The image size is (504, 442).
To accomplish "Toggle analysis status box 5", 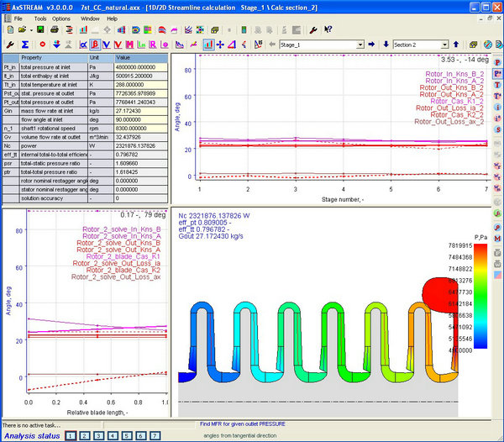I will coord(126,435).
